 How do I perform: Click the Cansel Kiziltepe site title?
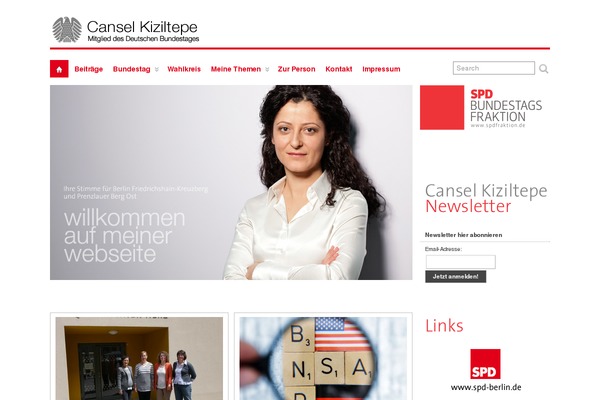point(142,27)
